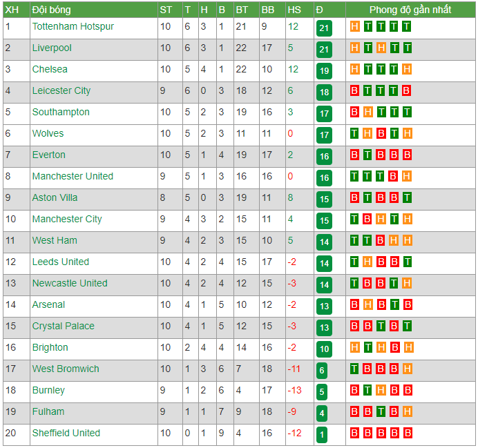Click Fulham's 4 points badge
Image resolution: width=478 pixels, height=448 pixels.
[x=322, y=413]
